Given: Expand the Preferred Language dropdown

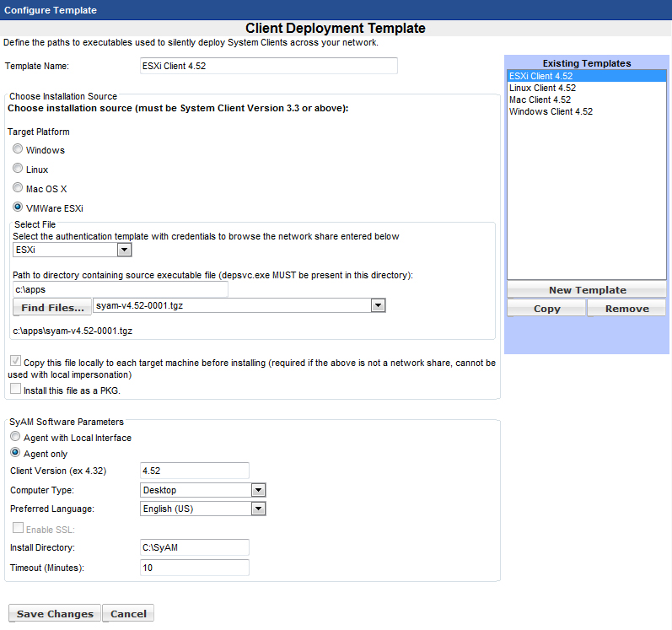Looking at the screenshot, I should tap(258, 509).
